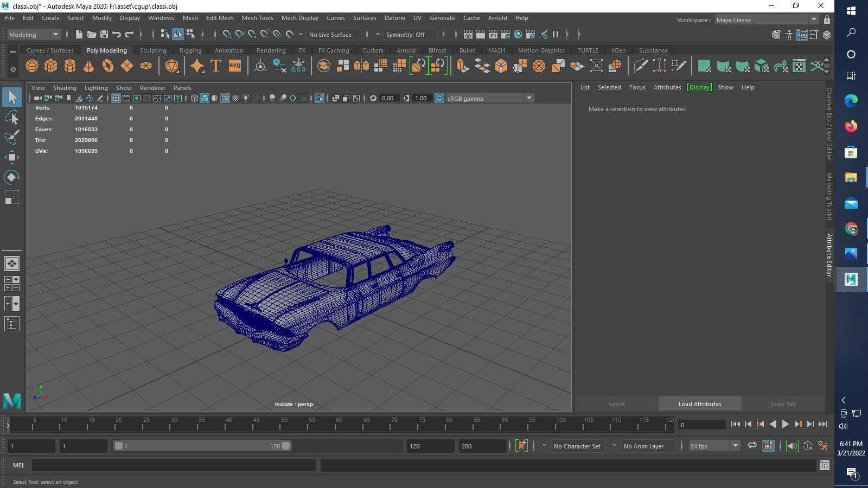Viewport: 868px width, 488px height.
Task: Go to end of playback range
Action: click(823, 425)
